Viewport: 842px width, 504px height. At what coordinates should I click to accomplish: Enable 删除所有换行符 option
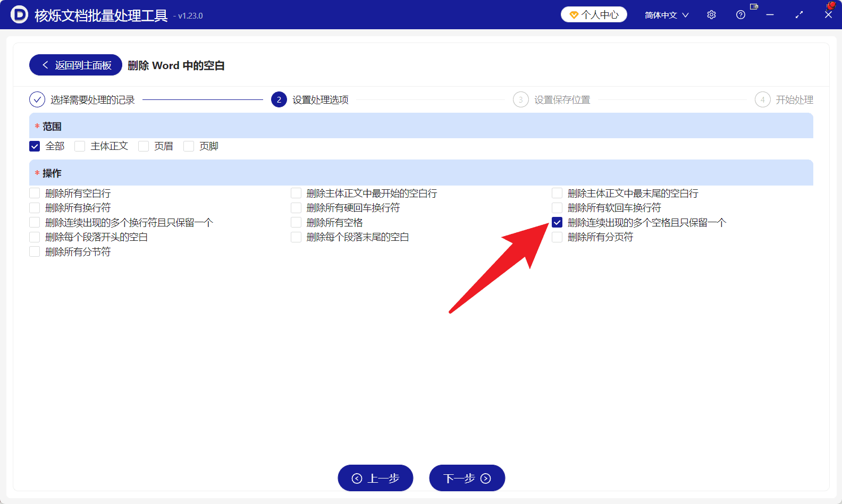coord(35,208)
